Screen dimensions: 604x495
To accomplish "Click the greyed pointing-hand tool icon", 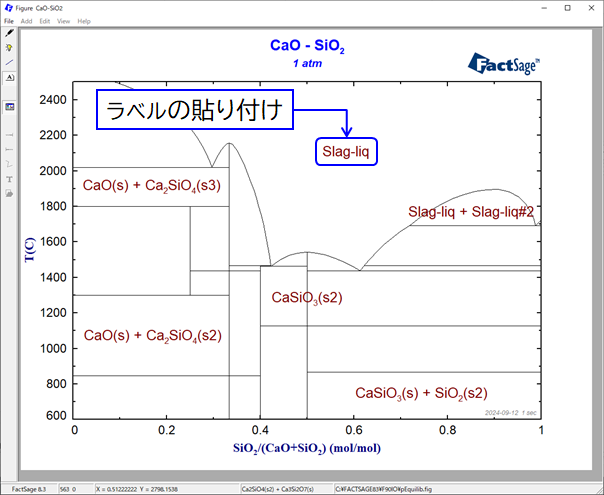I will [9, 194].
